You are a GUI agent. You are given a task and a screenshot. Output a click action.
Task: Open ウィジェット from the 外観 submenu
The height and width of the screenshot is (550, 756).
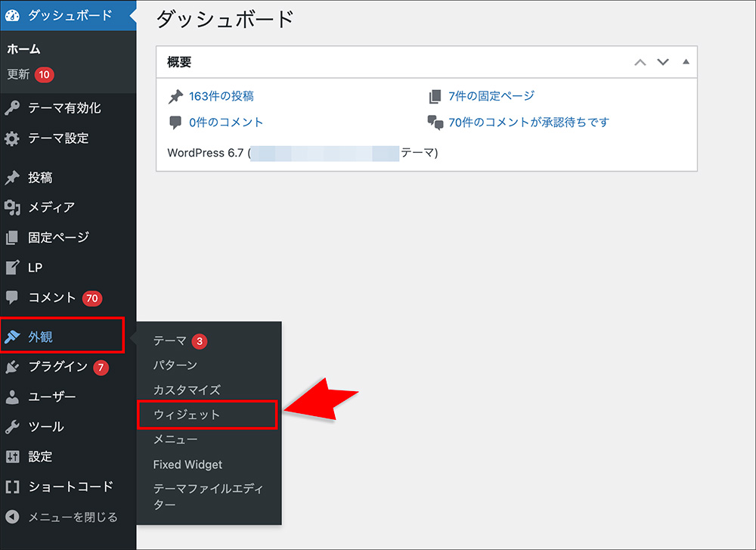click(x=187, y=415)
